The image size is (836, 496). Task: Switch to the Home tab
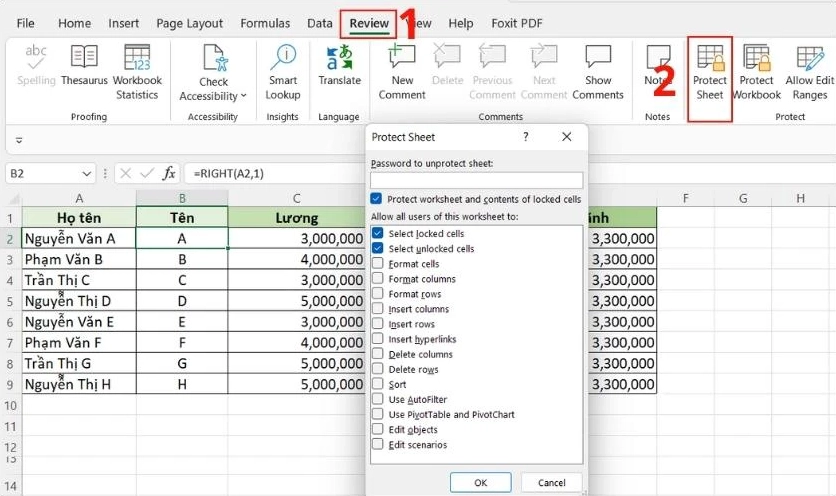(75, 23)
